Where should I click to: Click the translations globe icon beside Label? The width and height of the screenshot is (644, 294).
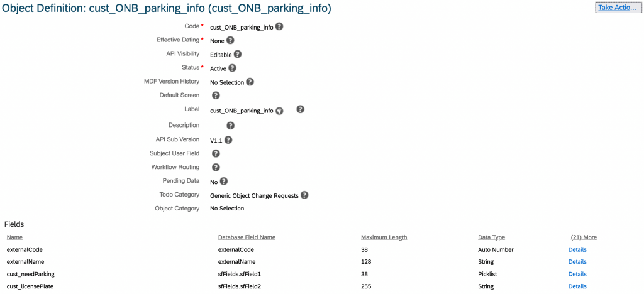tap(279, 111)
